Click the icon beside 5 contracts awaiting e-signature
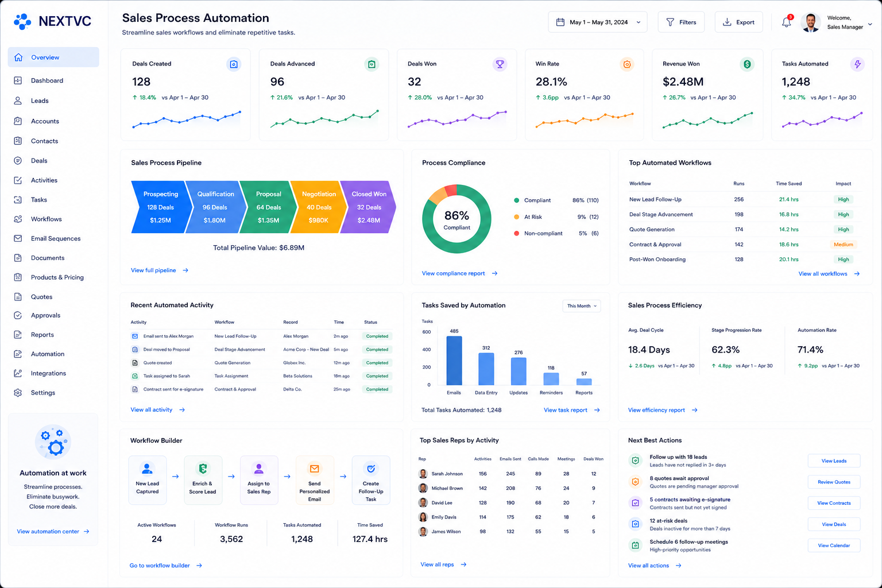Image resolution: width=882 pixels, height=588 pixels. 636,503
